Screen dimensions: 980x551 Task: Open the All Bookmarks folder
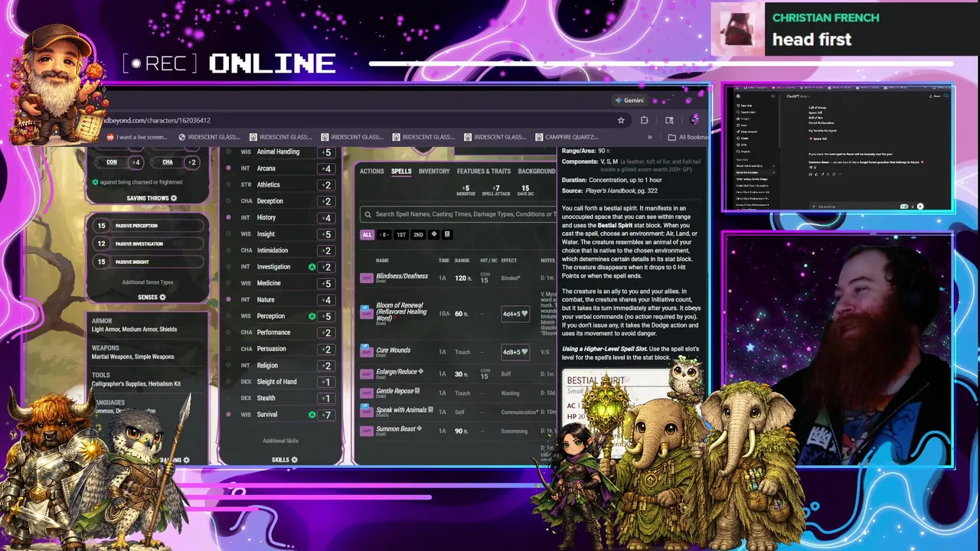coord(688,137)
